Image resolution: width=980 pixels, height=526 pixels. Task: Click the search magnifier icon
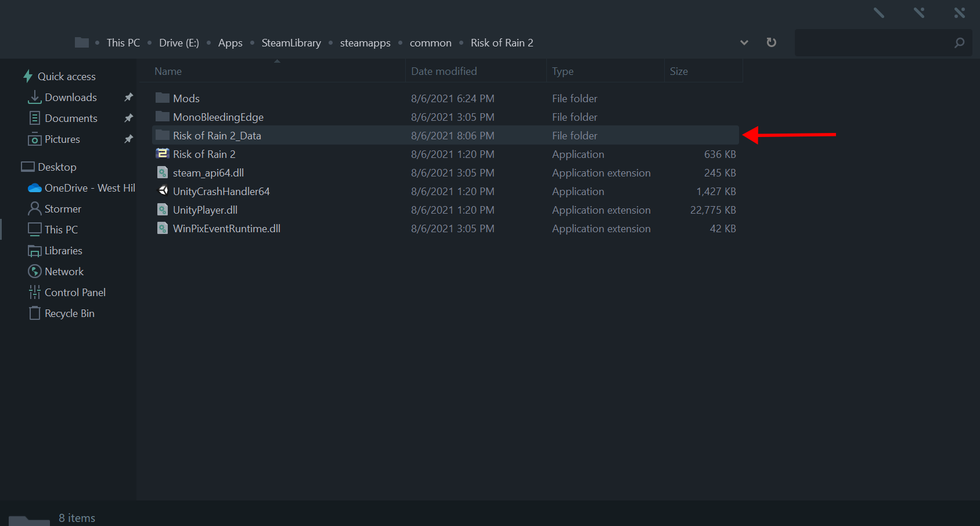pos(959,42)
